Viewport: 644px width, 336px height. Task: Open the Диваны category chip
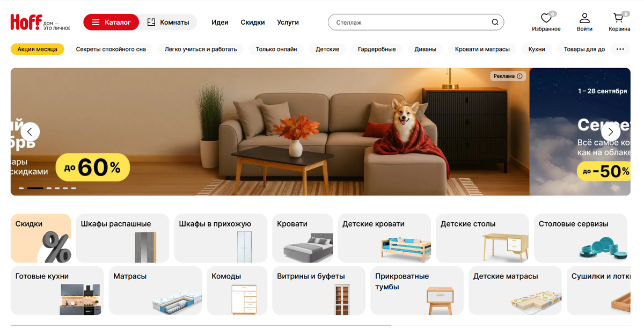pyautogui.click(x=426, y=49)
